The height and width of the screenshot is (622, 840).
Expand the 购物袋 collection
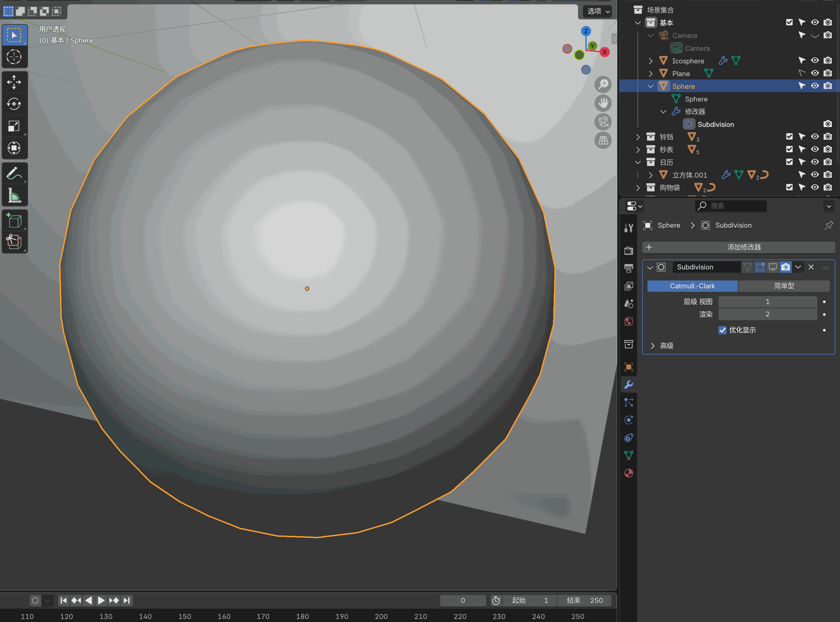(x=637, y=188)
